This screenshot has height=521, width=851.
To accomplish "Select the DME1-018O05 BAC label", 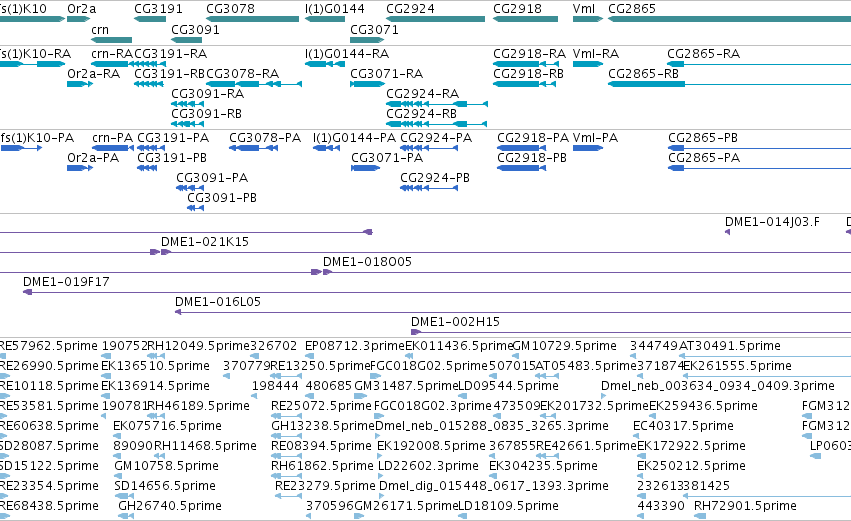I will (x=367, y=262).
